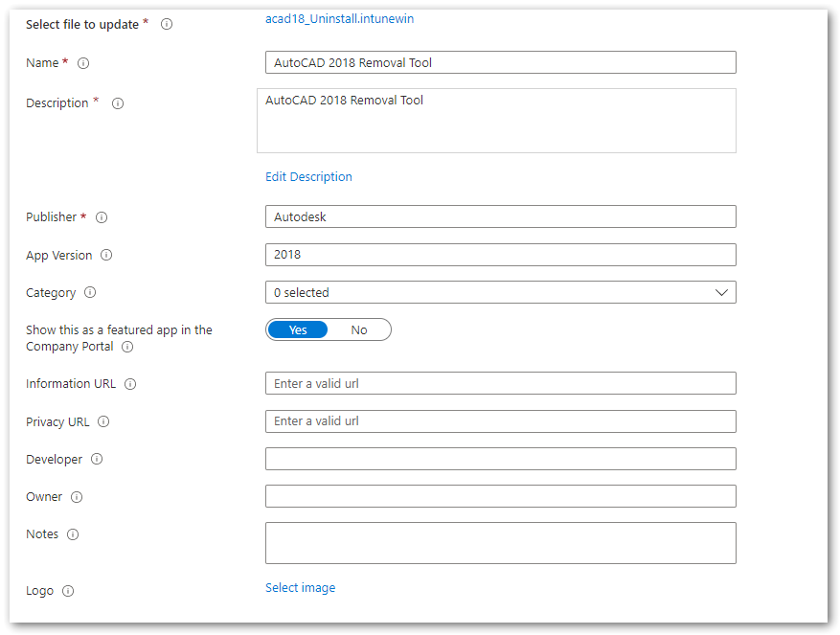This screenshot has width=840, height=635.
Task: Click info icon next to Category
Action: click(90, 293)
